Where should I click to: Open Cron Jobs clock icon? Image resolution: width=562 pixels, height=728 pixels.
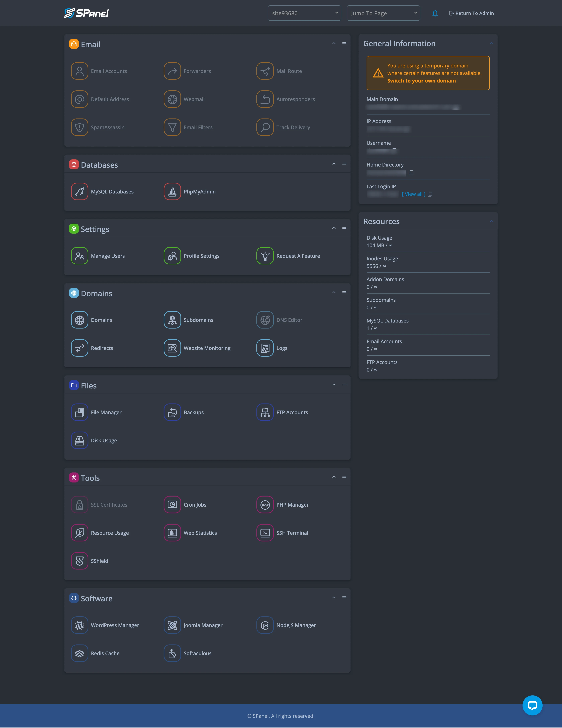pos(172,505)
